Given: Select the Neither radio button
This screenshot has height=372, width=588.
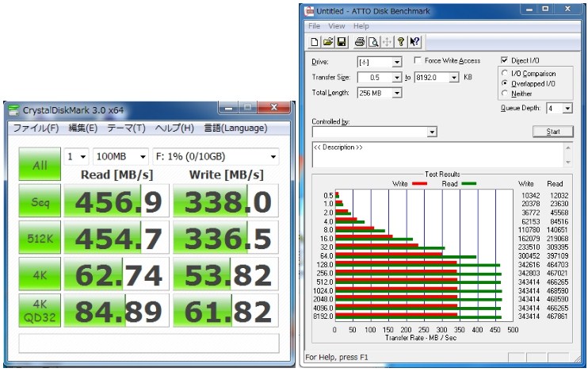Looking at the screenshot, I should point(505,93).
